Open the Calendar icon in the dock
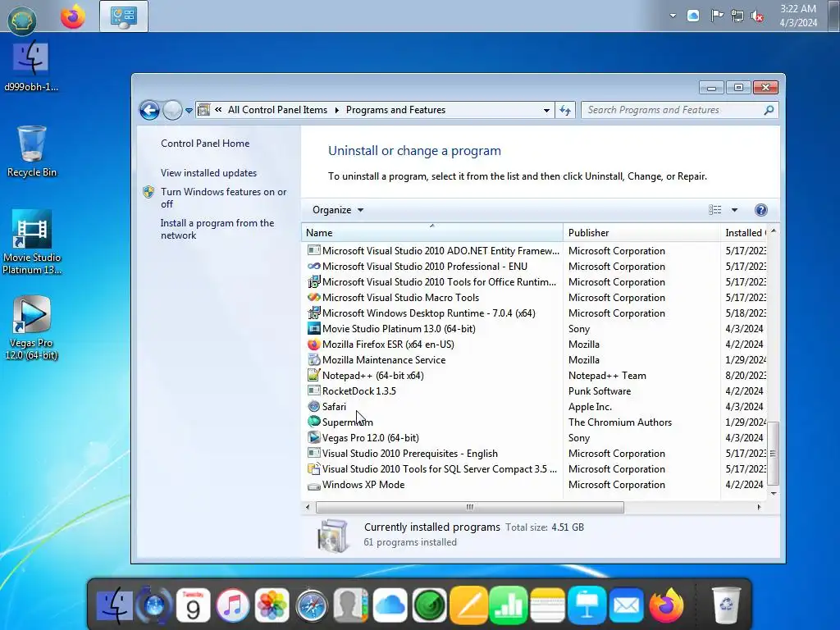Screen dimensions: 840x630 [x=193, y=606]
